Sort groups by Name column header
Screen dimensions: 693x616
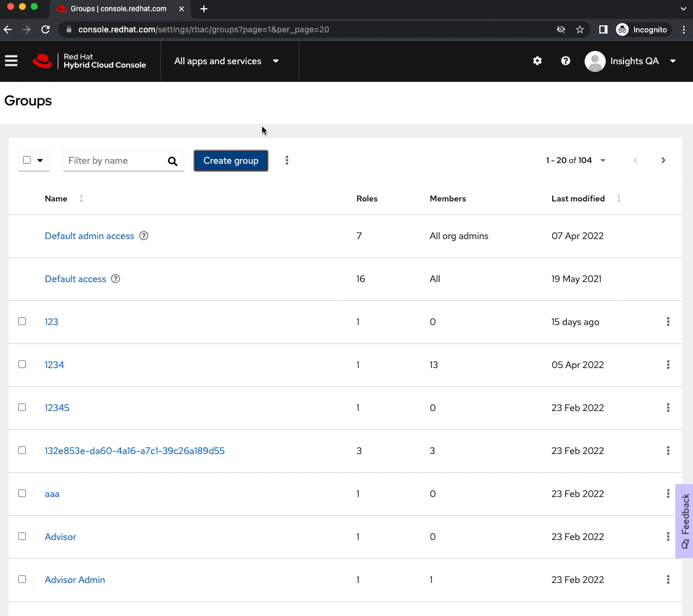point(57,198)
